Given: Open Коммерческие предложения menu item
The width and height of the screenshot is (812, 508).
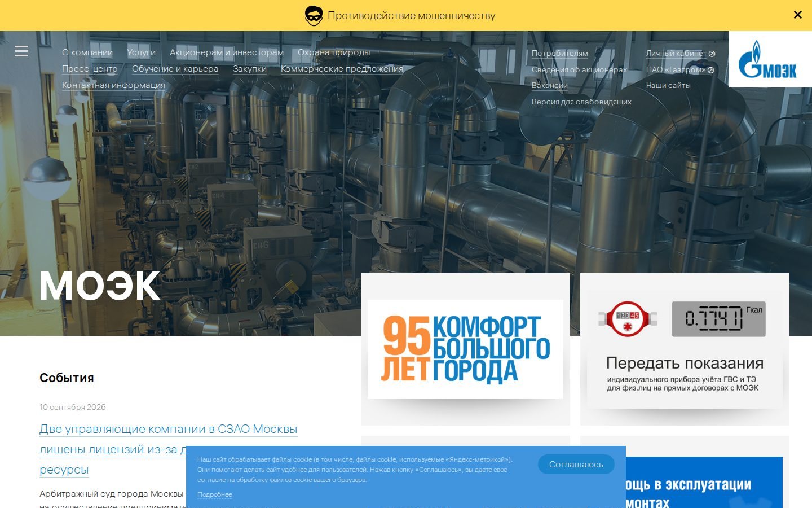Looking at the screenshot, I should pos(342,69).
